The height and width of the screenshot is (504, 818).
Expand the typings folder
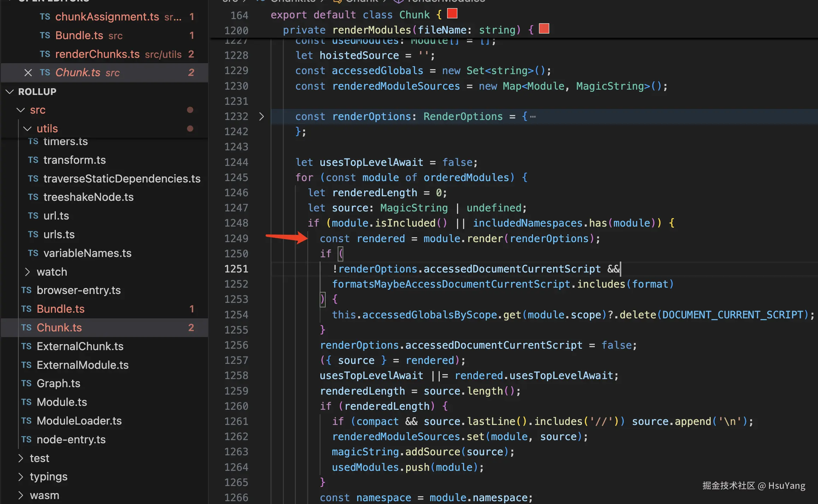[21, 477]
